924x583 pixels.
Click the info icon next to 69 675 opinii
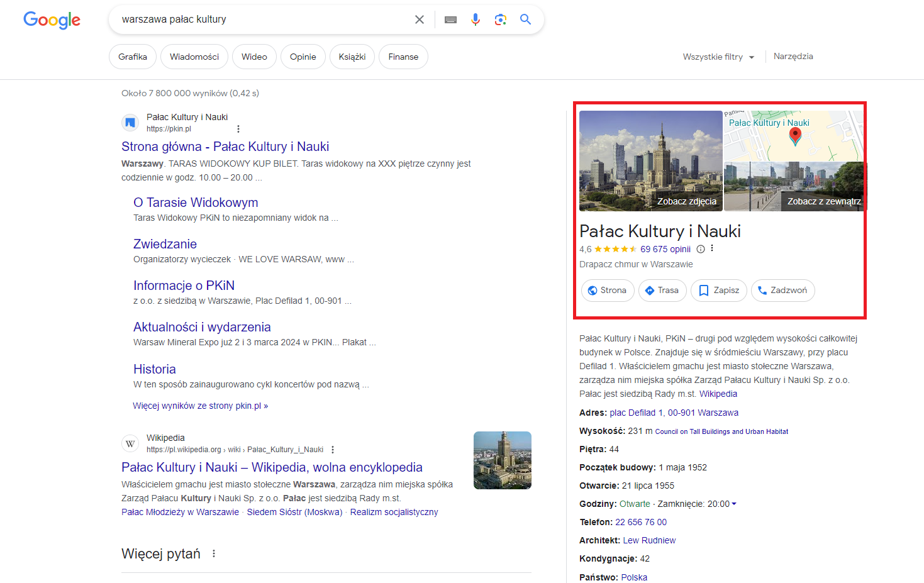coord(701,249)
